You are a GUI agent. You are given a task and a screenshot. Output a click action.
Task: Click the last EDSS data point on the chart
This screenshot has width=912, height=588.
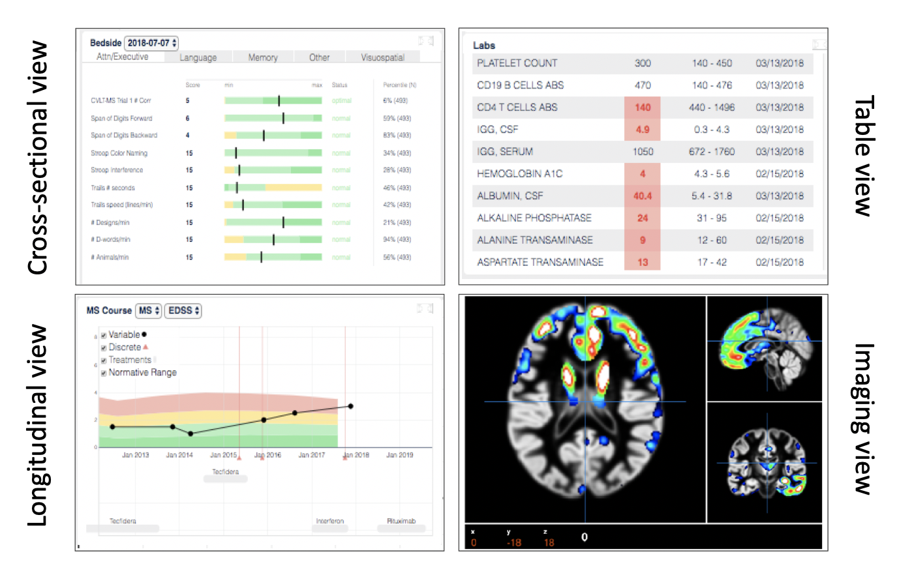pos(351,406)
